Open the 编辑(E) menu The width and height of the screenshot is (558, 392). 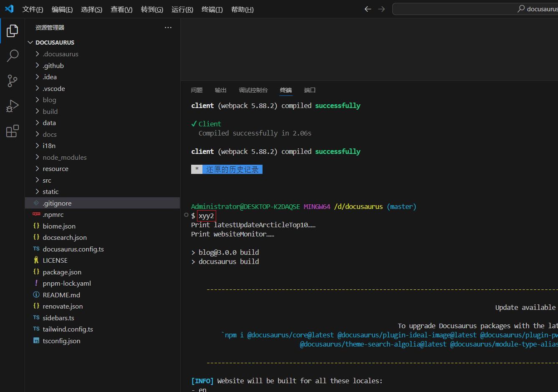pyautogui.click(x=62, y=9)
